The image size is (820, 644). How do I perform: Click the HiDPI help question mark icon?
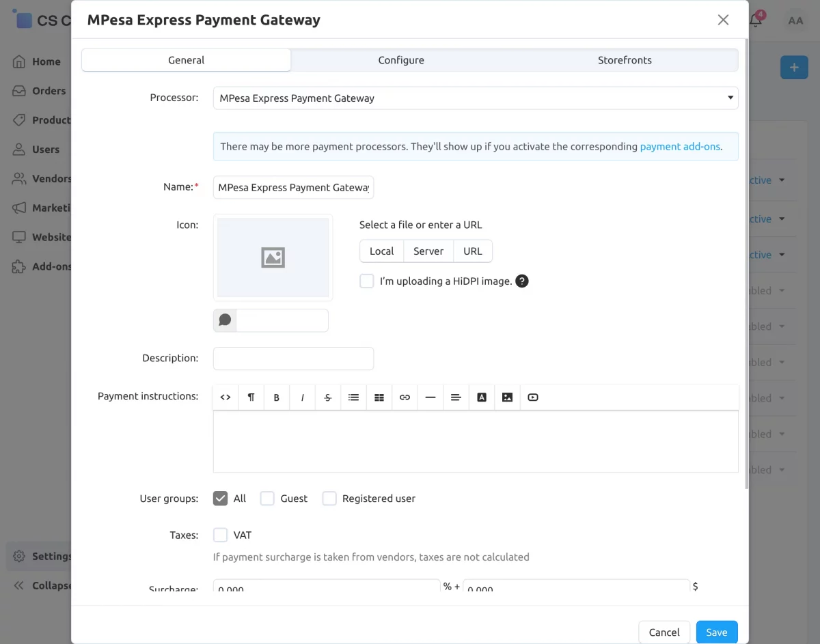pos(522,281)
